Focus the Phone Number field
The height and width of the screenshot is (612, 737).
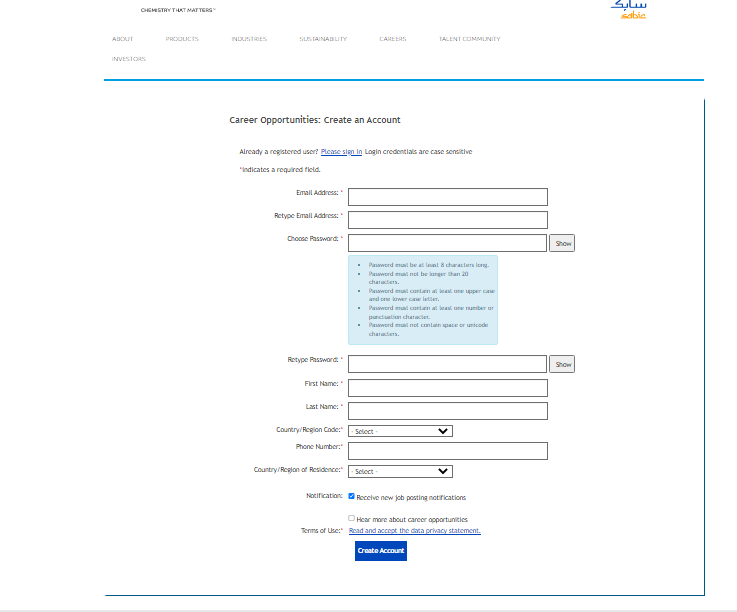click(x=448, y=451)
